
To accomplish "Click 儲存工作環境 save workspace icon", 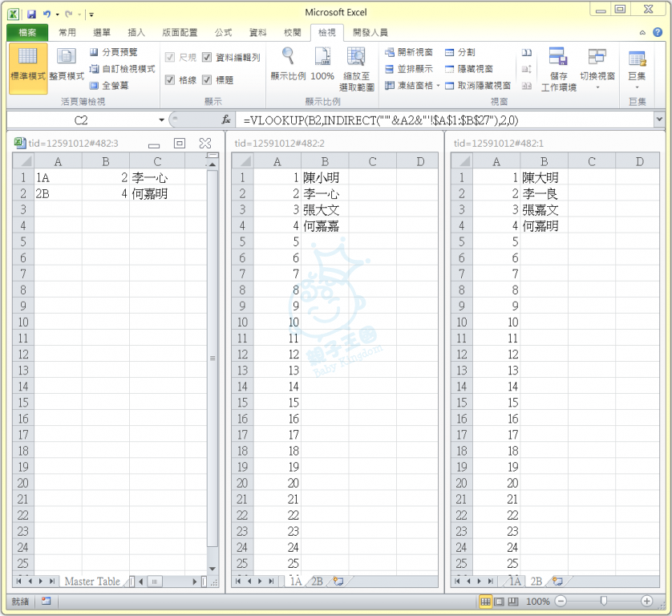I will tap(558, 67).
